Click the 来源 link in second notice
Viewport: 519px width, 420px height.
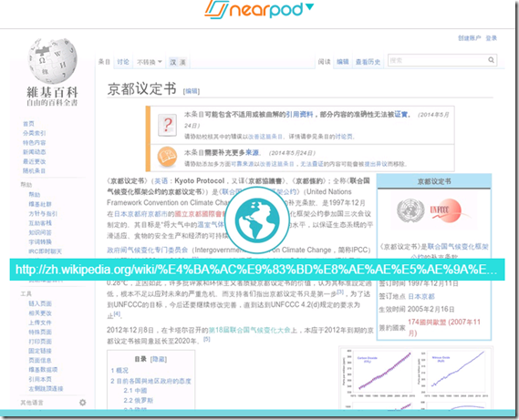click(x=252, y=152)
